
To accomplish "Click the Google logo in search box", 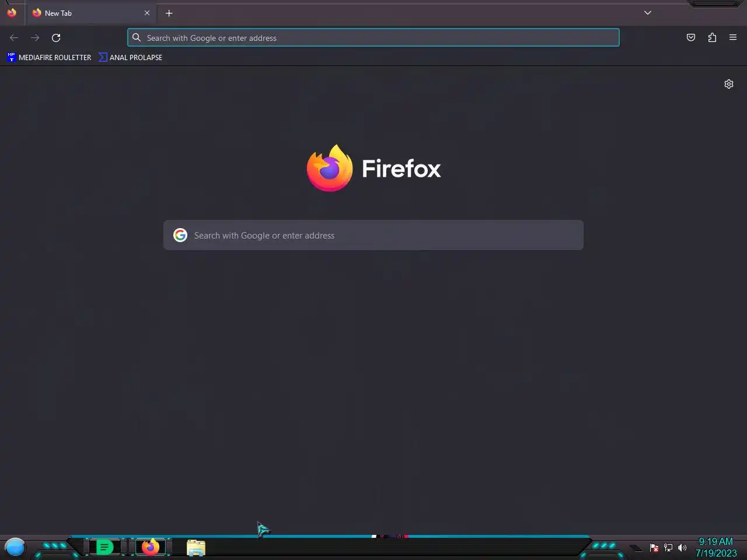I will click(180, 235).
